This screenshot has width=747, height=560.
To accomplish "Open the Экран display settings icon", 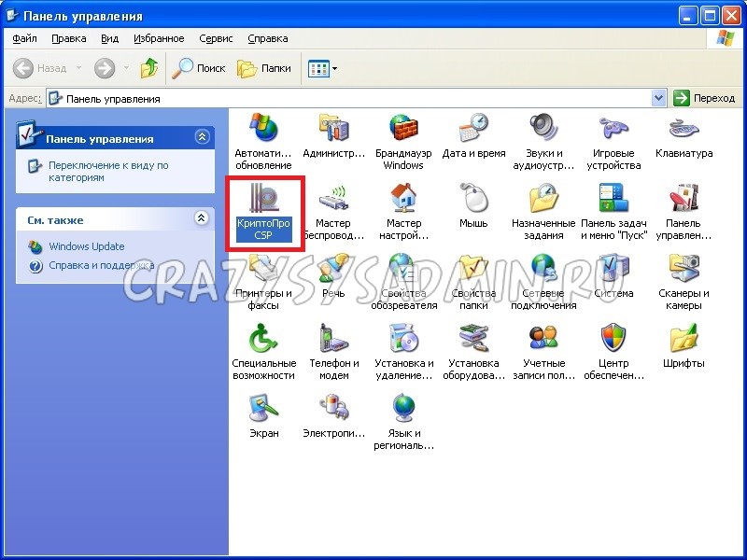I will tap(263, 408).
